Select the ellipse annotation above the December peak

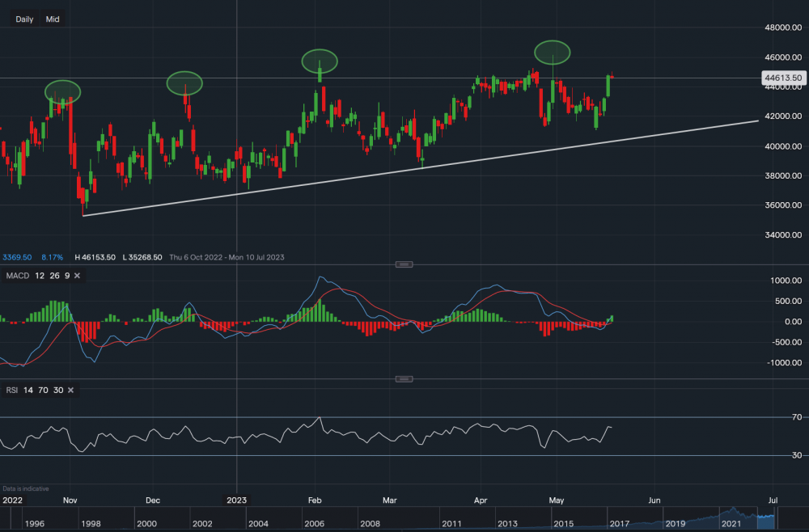[x=184, y=82]
